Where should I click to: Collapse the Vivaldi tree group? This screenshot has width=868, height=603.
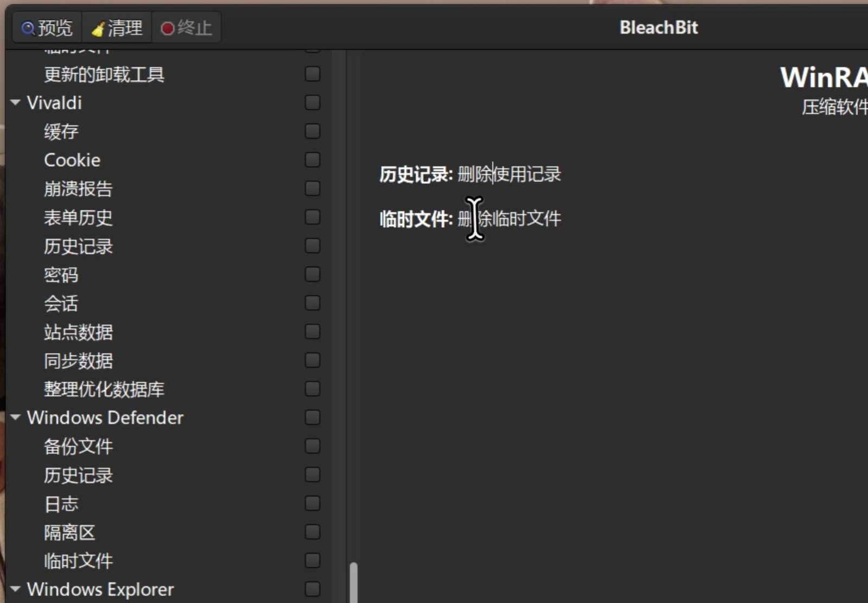[15, 102]
